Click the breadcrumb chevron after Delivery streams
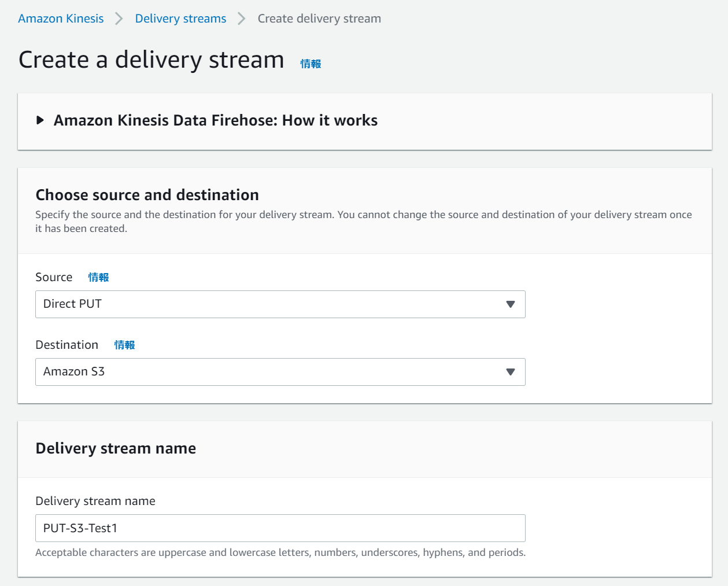Screen dimensions: 728x586 (242, 19)
